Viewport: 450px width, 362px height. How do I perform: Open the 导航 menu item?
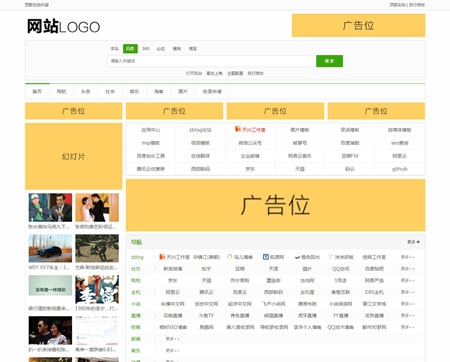coord(61,91)
